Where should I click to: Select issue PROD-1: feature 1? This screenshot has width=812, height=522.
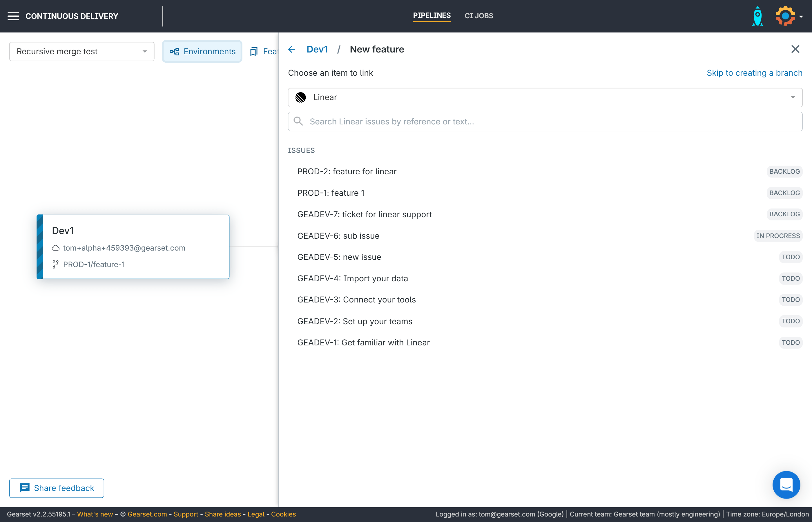tap(545, 193)
